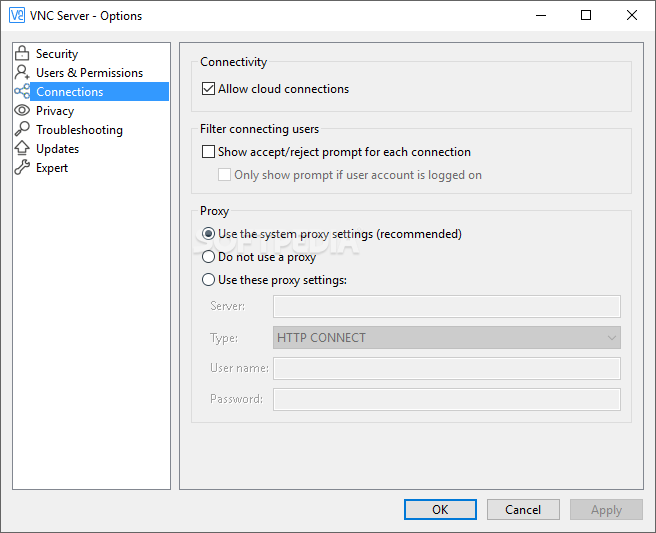Open the Security settings page

point(57,54)
